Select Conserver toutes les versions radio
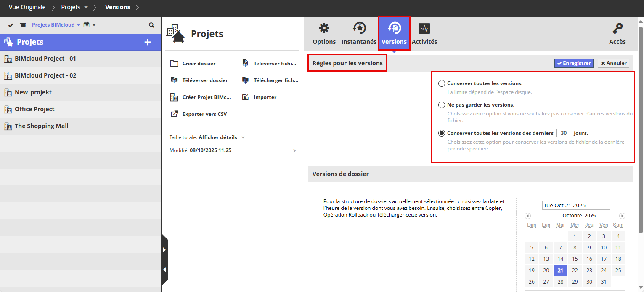Viewport: 644px width, 292px height. [x=442, y=83]
